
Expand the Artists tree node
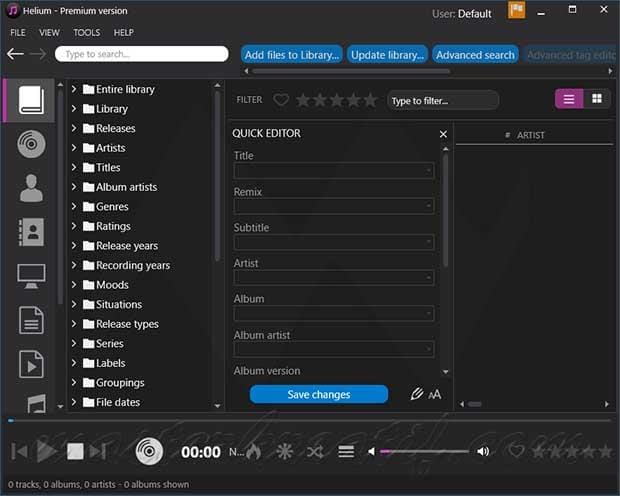point(74,148)
